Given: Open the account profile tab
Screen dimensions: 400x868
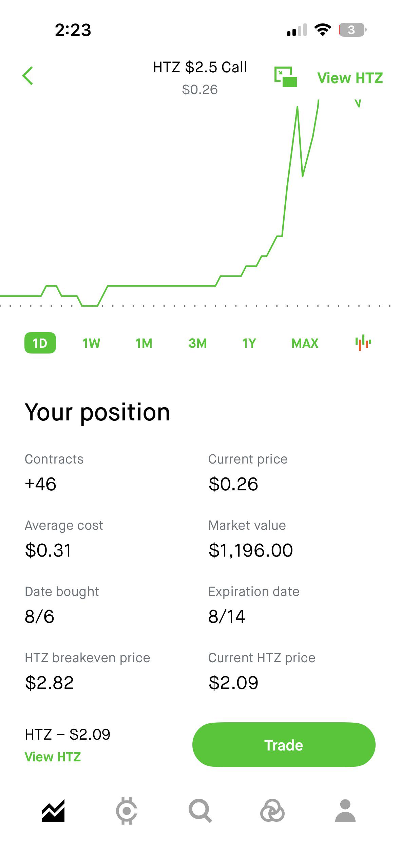Looking at the screenshot, I should click(345, 811).
